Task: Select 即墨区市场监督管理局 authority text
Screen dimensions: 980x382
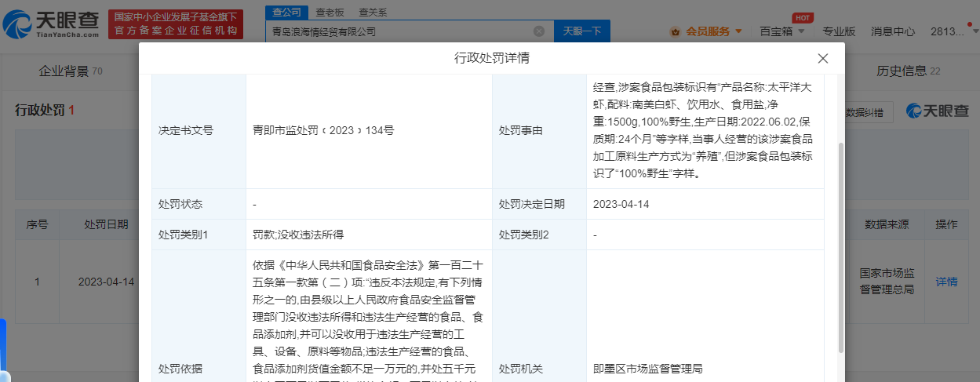Action: coord(647,369)
